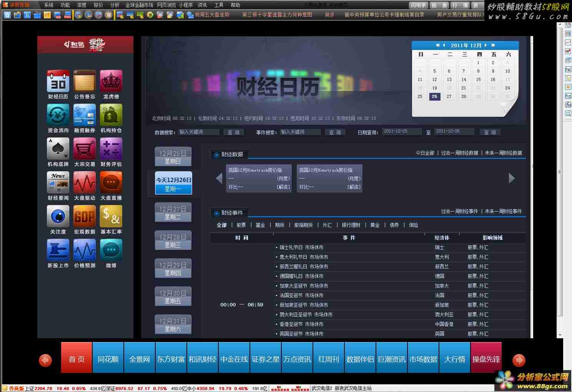The height and width of the screenshot is (392, 572).
Task: Open 过去一周财经数据 link
Action: pyautogui.click(x=459, y=153)
